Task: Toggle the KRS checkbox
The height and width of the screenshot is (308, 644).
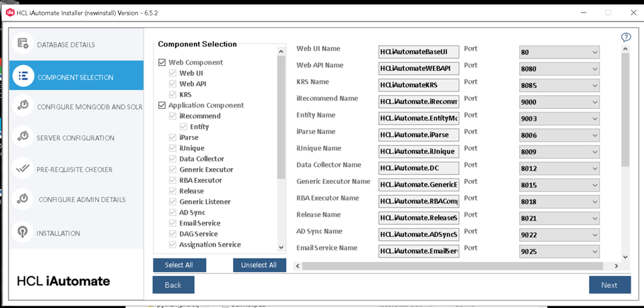Action: [x=173, y=94]
